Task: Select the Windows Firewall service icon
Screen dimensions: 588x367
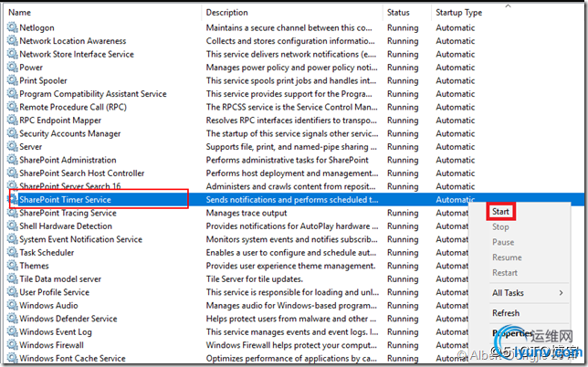Action: pyautogui.click(x=13, y=344)
